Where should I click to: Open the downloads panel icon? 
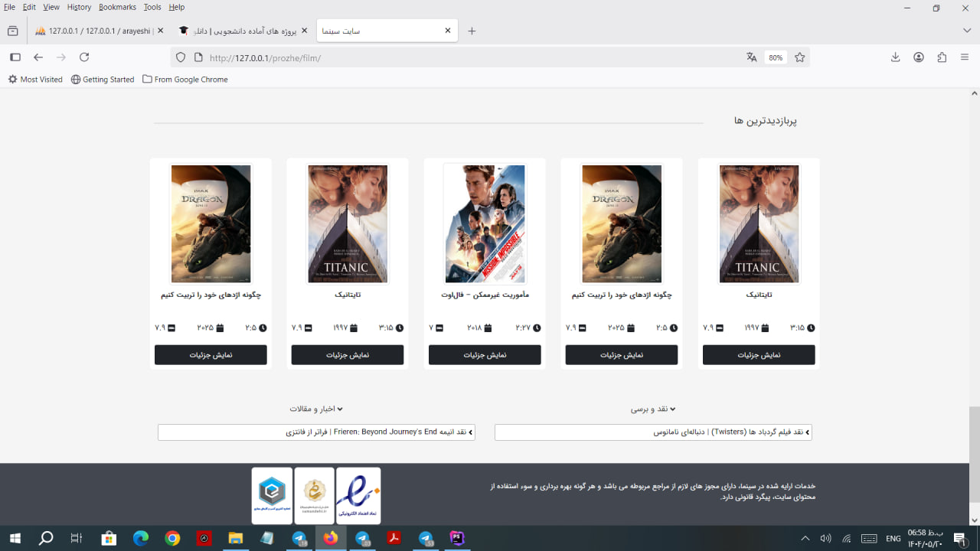tap(895, 57)
